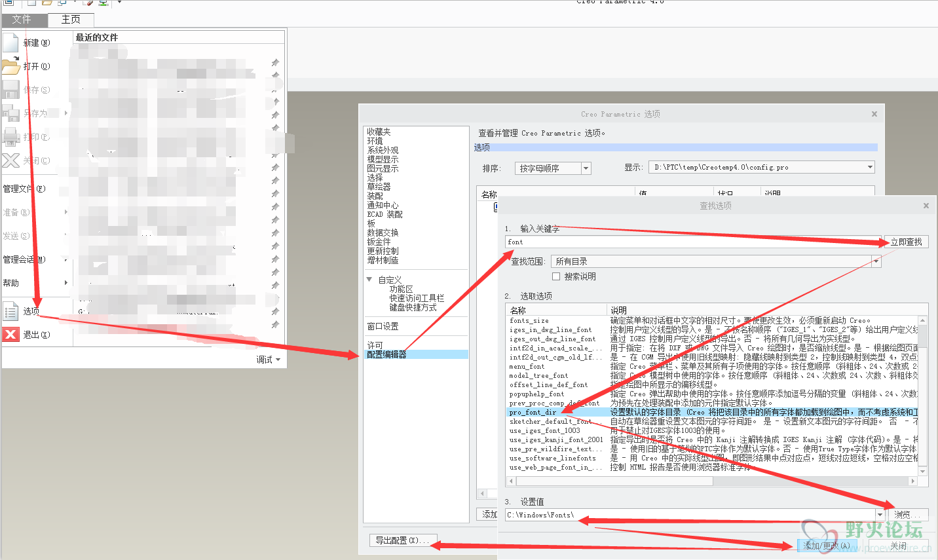Screen dimensions: 938x560
Task: Select popuphelp_font option row
Action: [x=713, y=394]
